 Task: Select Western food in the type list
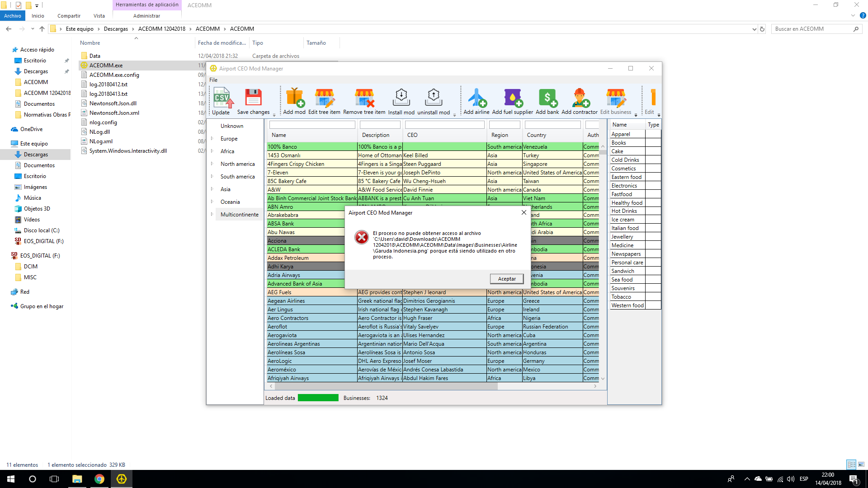(x=627, y=305)
